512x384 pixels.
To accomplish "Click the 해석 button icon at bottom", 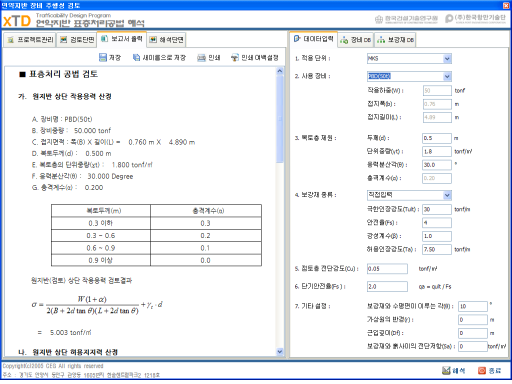I will [446, 370].
